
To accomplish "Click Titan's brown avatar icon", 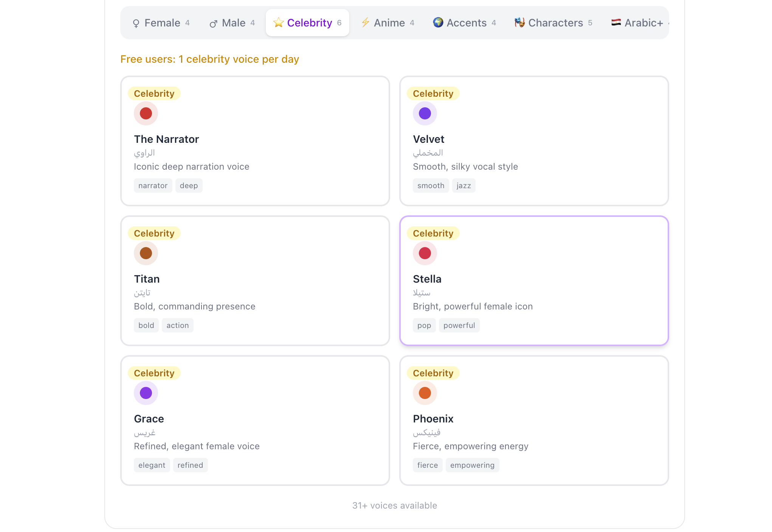I will point(146,253).
